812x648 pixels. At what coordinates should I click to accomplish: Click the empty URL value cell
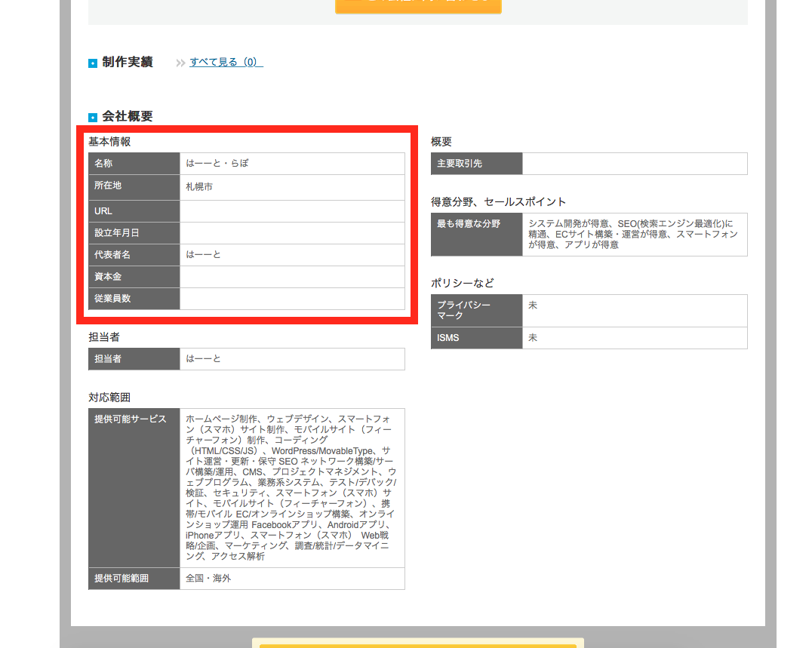pos(292,211)
